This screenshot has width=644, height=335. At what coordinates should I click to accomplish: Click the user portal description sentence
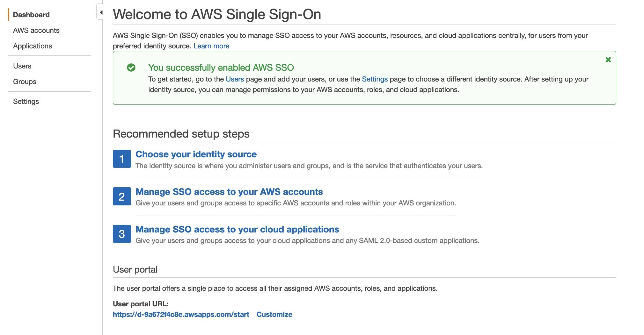point(275,288)
